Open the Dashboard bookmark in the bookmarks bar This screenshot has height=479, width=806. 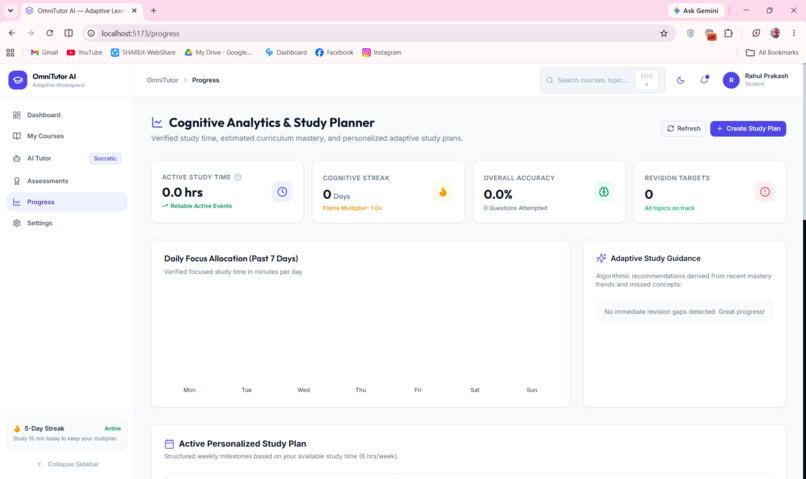[x=286, y=52]
